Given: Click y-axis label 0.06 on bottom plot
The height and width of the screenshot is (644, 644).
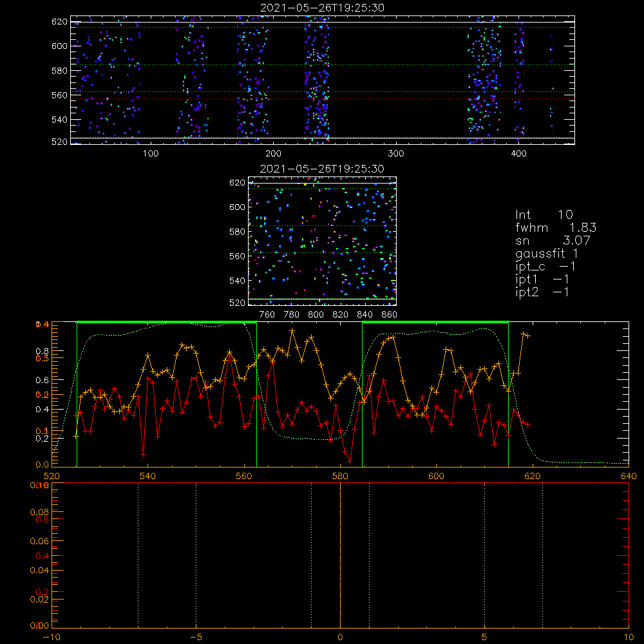Looking at the screenshot, I should click(x=39, y=542).
